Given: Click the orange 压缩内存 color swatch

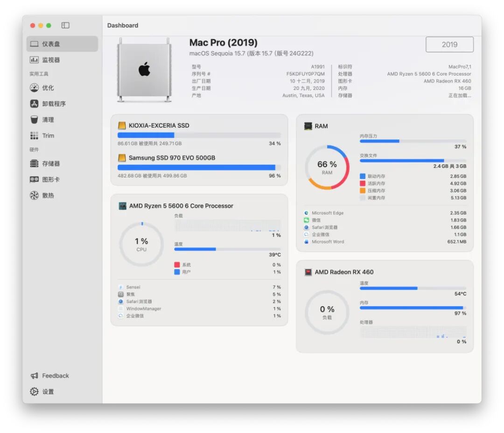Looking at the screenshot, I should tap(363, 191).
